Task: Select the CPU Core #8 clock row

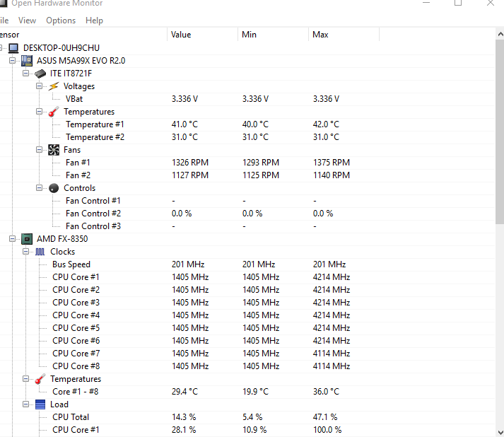Action: 247,366
